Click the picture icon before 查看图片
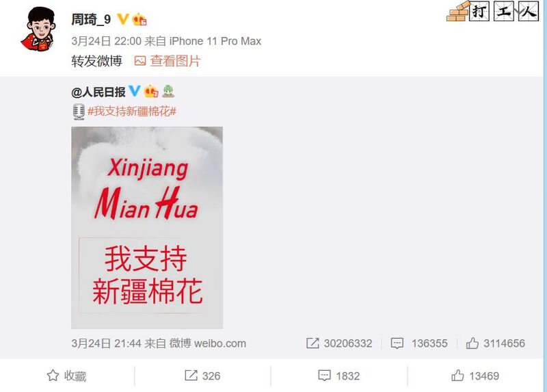The height and width of the screenshot is (392, 547). click(140, 61)
